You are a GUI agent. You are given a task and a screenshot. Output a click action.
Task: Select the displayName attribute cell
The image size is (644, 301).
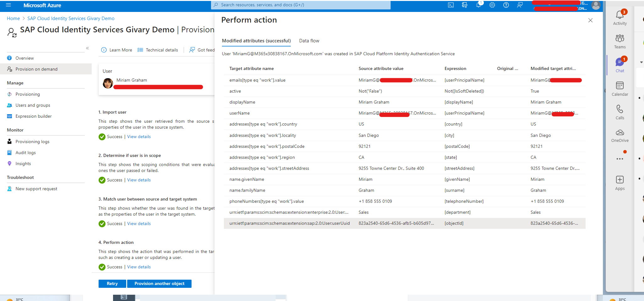[242, 102]
